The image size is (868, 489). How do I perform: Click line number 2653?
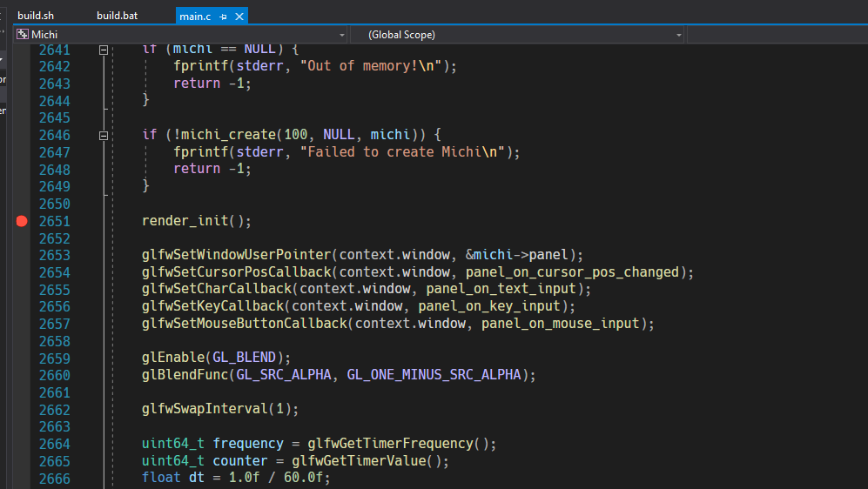(54, 255)
